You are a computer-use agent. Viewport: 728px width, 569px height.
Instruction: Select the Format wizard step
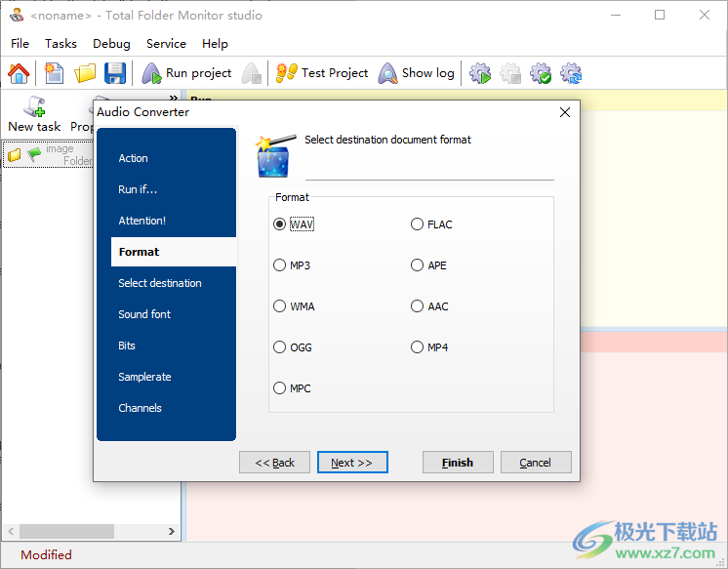(x=174, y=252)
